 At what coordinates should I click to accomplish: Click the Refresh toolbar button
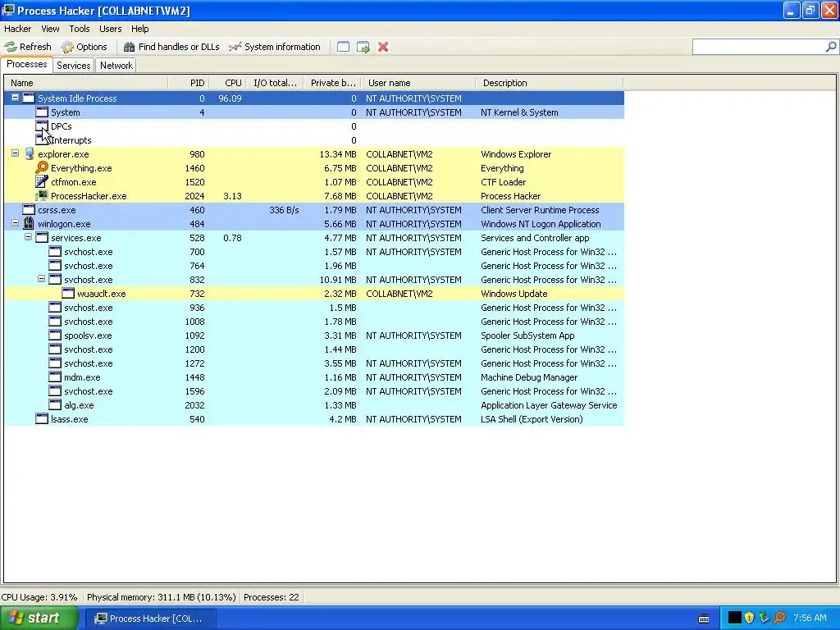[29, 47]
